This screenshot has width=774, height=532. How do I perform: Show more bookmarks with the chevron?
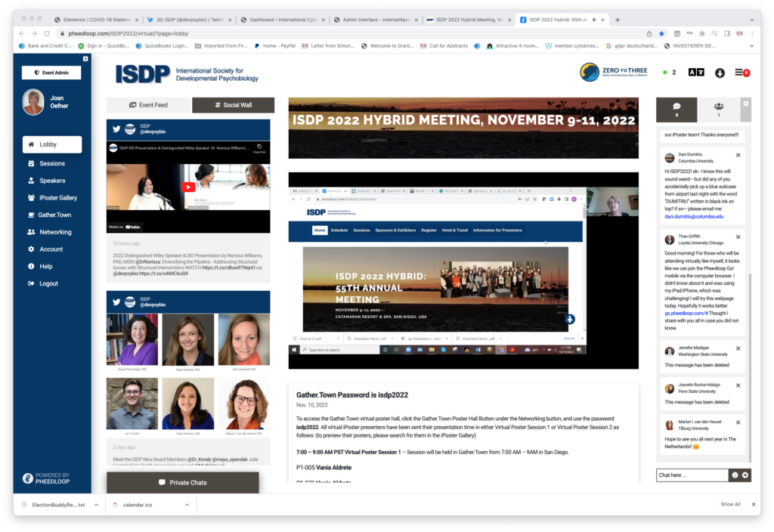(x=752, y=46)
